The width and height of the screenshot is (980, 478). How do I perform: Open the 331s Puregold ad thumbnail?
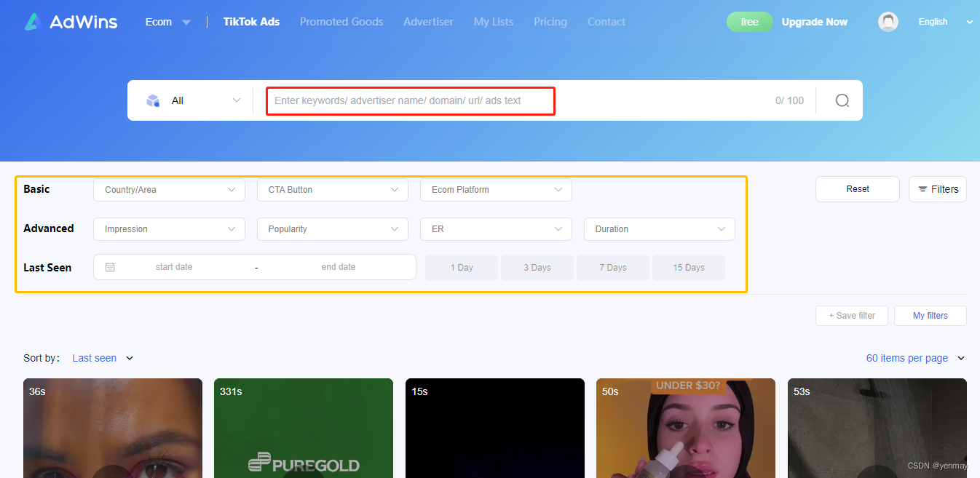tap(304, 428)
